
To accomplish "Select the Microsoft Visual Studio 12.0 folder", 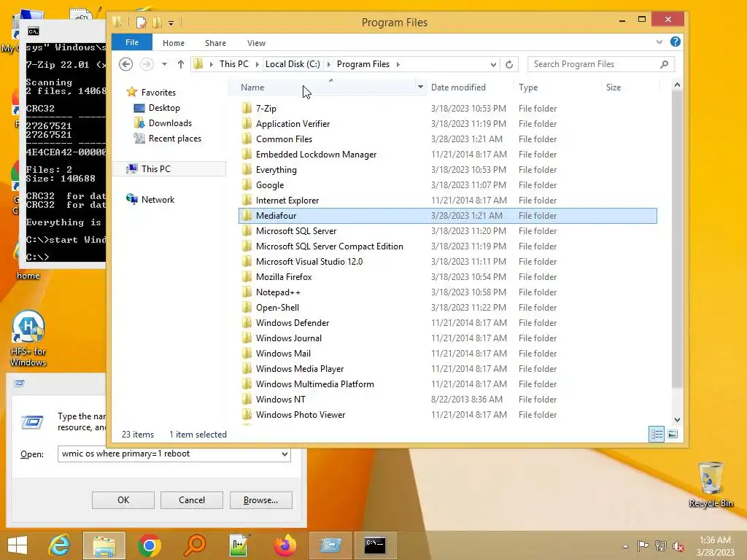I will click(x=309, y=262).
